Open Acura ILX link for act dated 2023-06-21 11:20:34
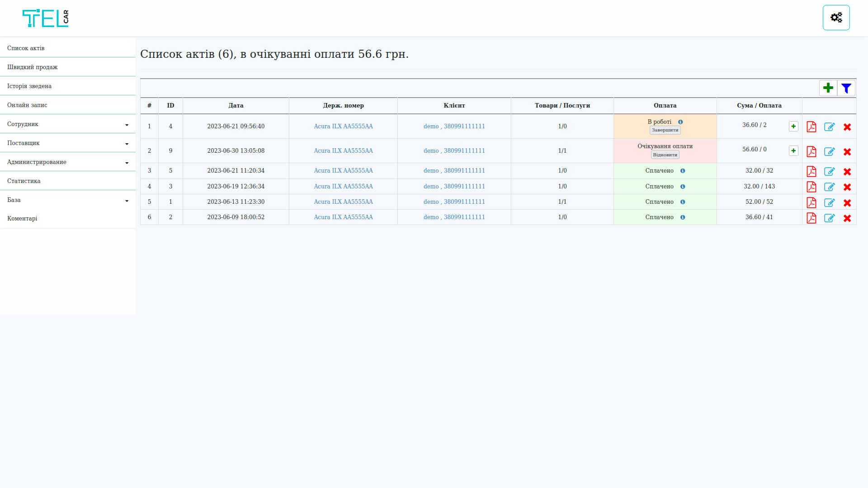 pyautogui.click(x=343, y=171)
